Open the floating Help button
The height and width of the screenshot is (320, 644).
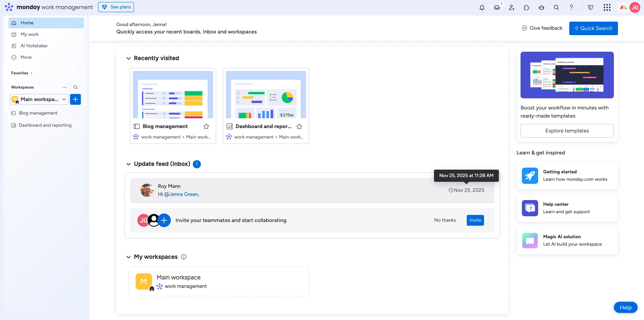626,307
